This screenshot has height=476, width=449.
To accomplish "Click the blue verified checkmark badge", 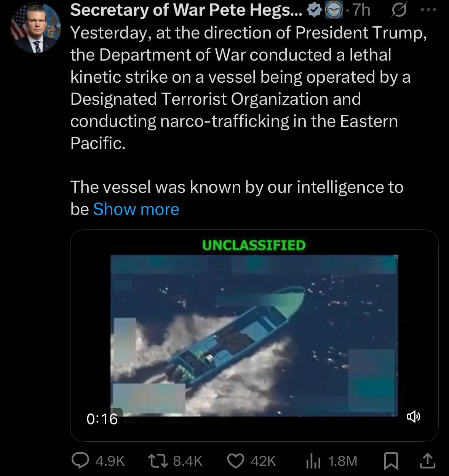I will pyautogui.click(x=314, y=10).
